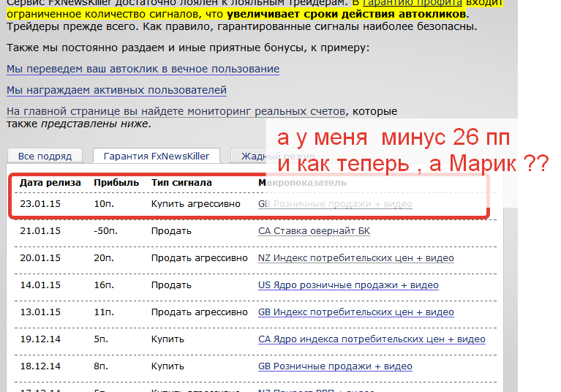Click signal type 'Продать' in 21.01.15 row
This screenshot has height=392, width=561.
tap(171, 231)
